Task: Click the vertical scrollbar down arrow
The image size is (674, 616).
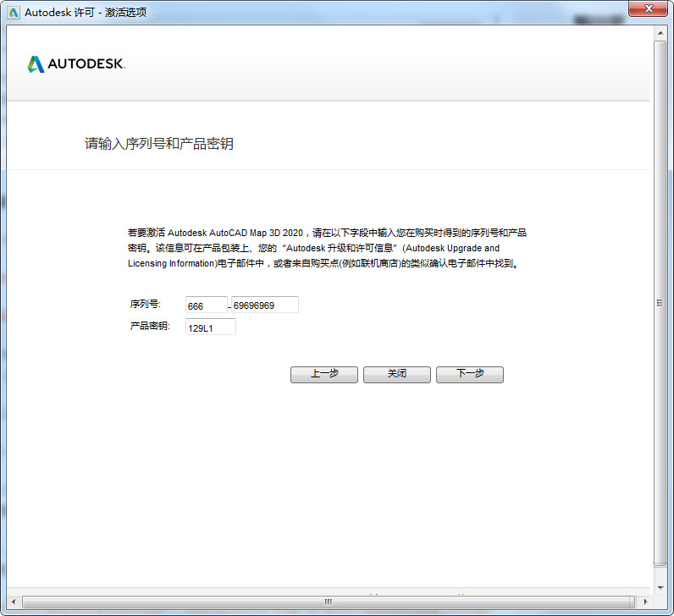Action: pos(660,587)
